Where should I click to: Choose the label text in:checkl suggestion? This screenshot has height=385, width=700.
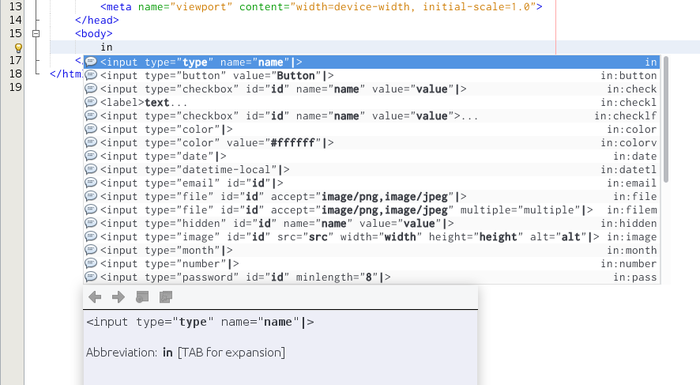click(x=372, y=102)
